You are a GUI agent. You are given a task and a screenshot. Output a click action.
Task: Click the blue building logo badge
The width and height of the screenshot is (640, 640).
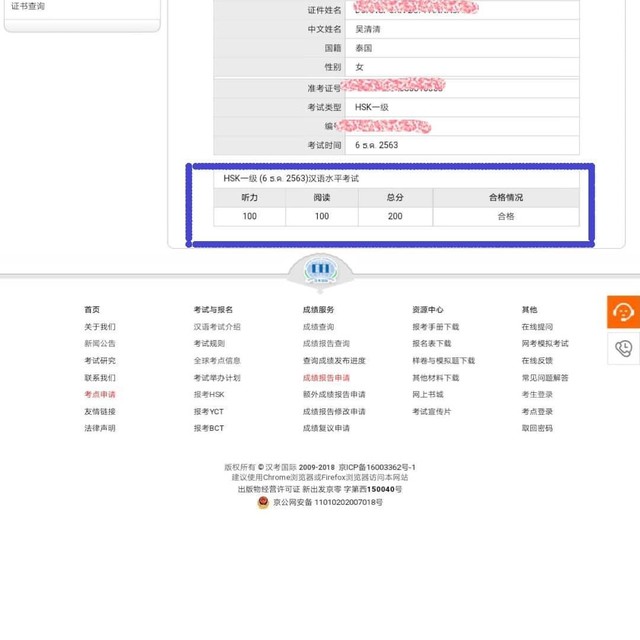pyautogui.click(x=321, y=269)
